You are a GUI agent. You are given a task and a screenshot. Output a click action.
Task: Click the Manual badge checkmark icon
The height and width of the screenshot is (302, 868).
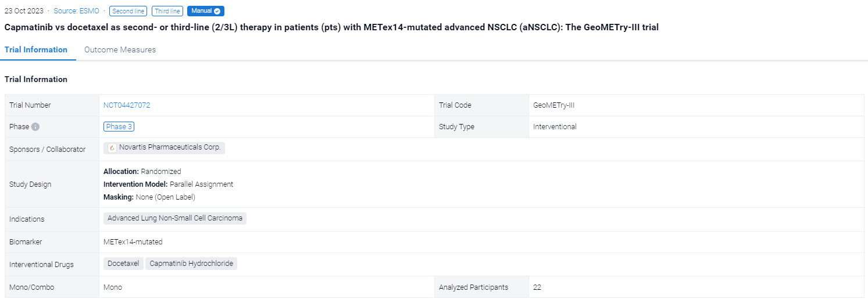click(x=217, y=11)
